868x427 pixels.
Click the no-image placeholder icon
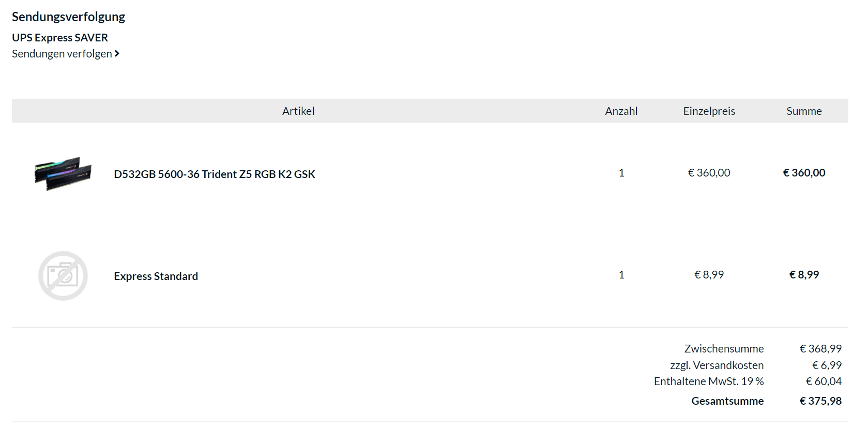coord(63,276)
